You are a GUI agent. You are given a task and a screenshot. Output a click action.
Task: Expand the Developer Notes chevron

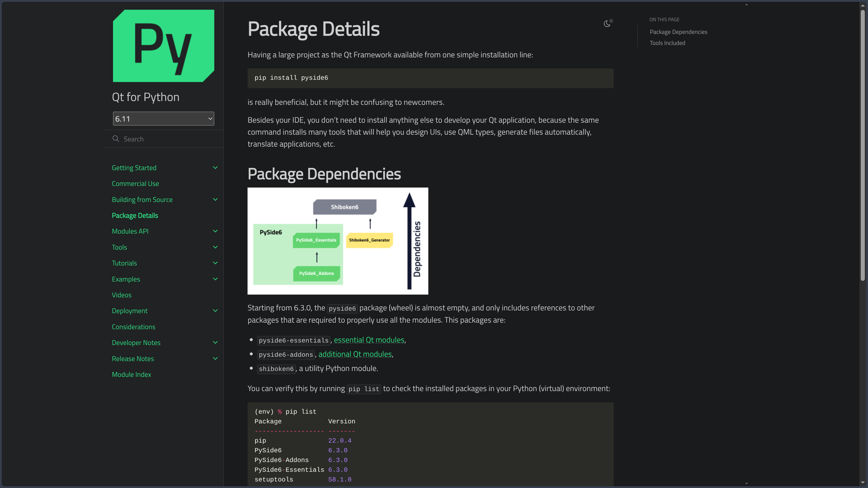click(215, 343)
